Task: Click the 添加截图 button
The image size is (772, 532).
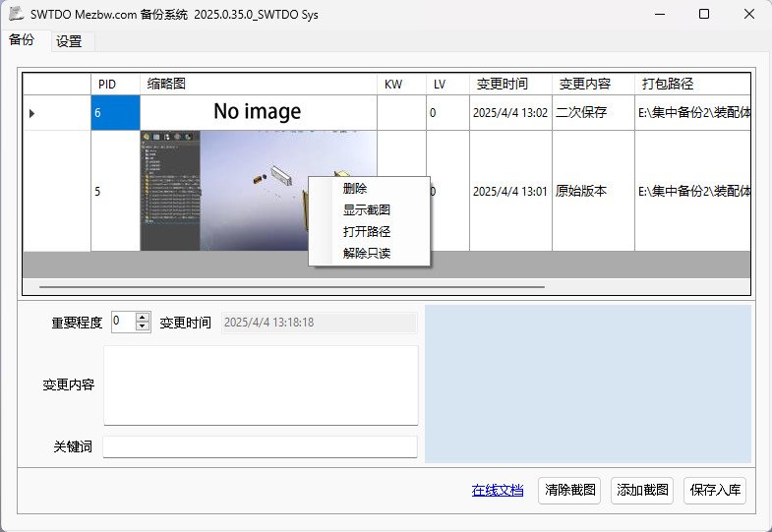Action: tap(642, 490)
